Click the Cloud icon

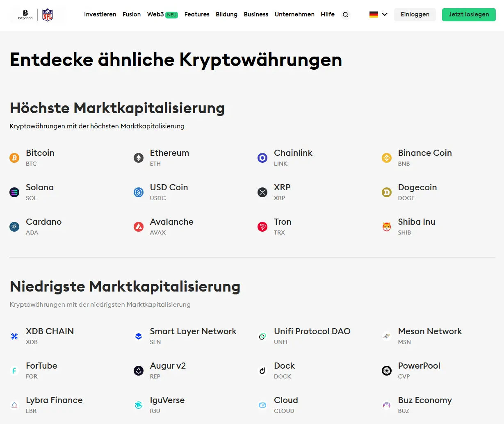262,405
